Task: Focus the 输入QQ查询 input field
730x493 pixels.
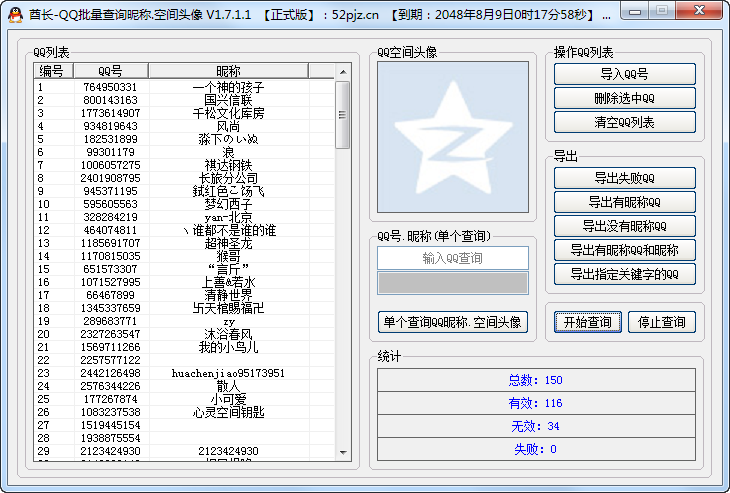Action: (452, 258)
